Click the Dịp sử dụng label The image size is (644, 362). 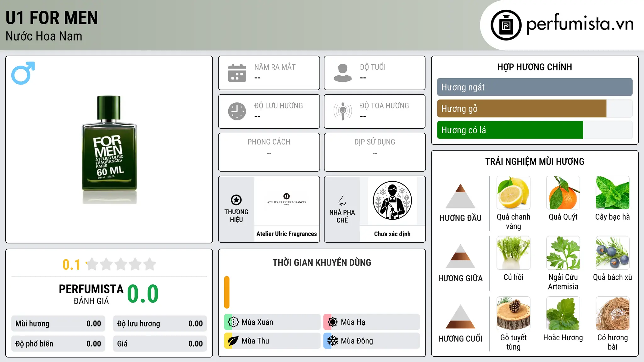pyautogui.click(x=375, y=142)
